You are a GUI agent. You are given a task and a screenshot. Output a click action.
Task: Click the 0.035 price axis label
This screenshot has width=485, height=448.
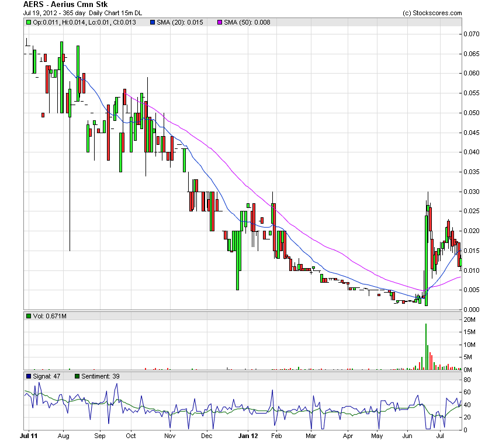tap(472, 172)
